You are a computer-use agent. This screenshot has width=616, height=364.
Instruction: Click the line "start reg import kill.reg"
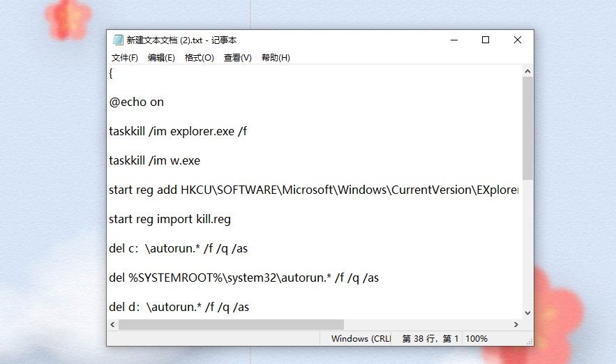tap(170, 219)
